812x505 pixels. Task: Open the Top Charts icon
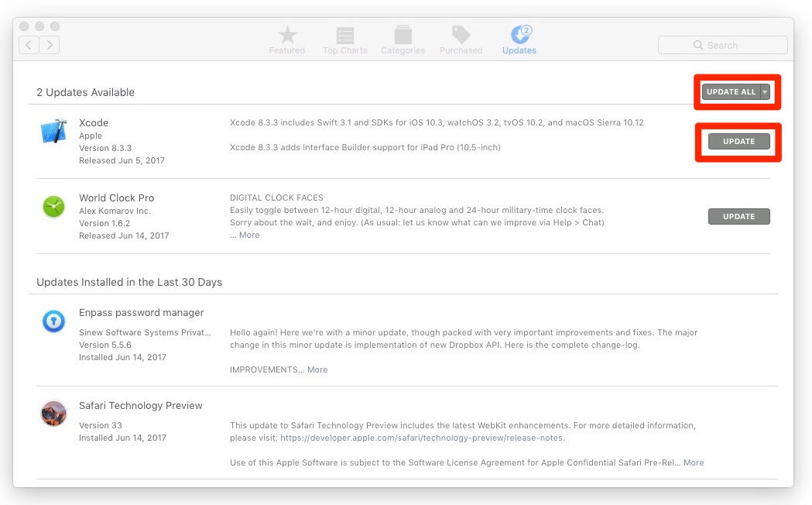point(345,36)
